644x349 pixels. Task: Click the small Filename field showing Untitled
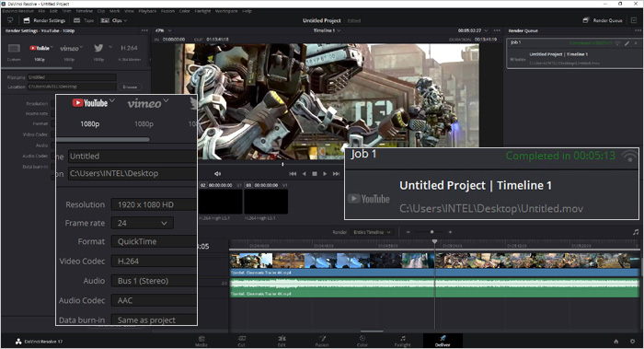(72, 77)
